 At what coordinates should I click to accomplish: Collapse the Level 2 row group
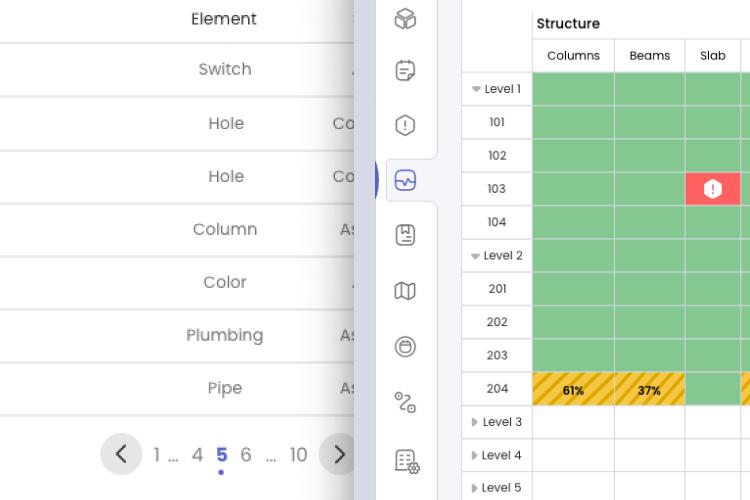click(476, 256)
